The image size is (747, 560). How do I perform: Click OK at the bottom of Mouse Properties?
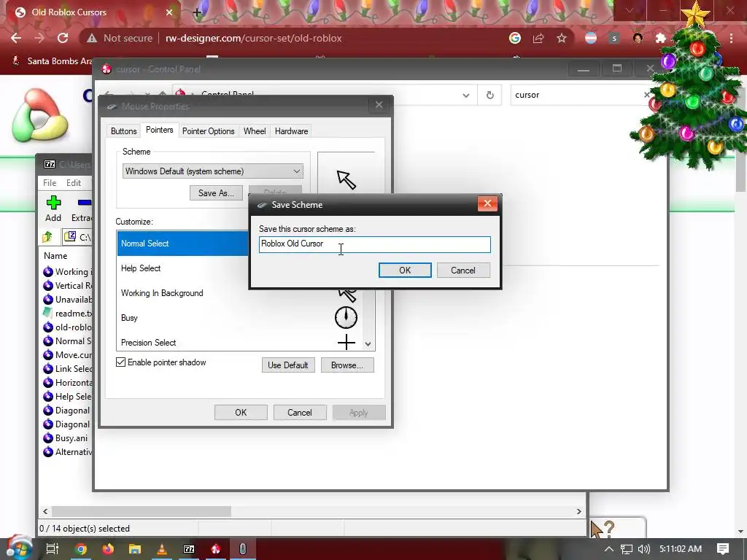point(241,413)
